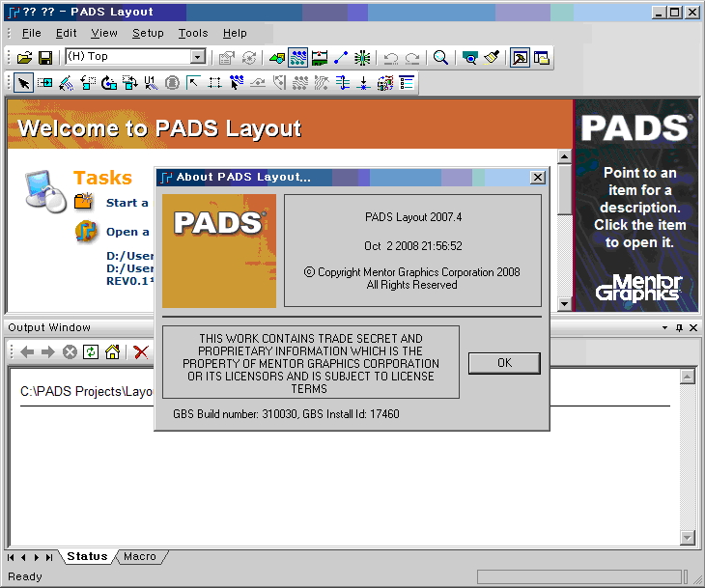Click Forward arrow in Output Window toolbar
Viewport: 705px width, 588px height.
pos(47,352)
